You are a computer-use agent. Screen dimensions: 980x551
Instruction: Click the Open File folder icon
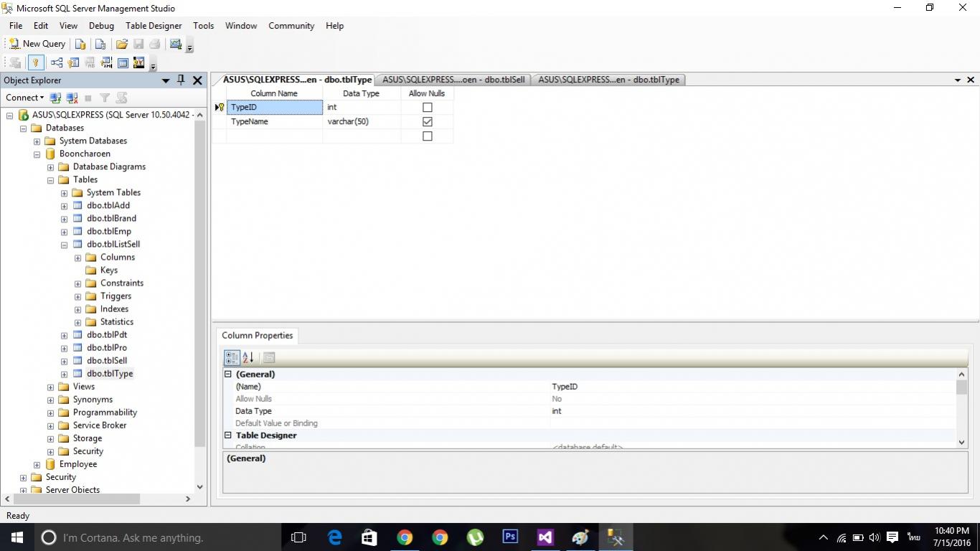122,44
